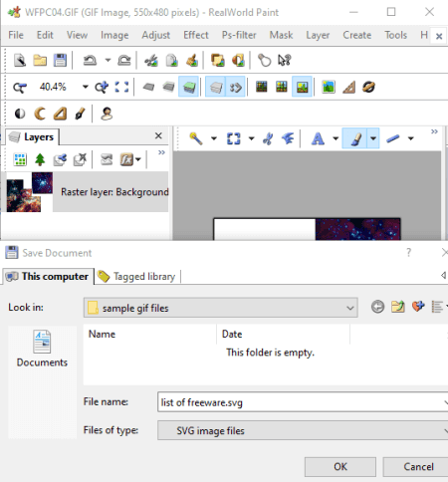Click the green tree layer icon

[40, 159]
